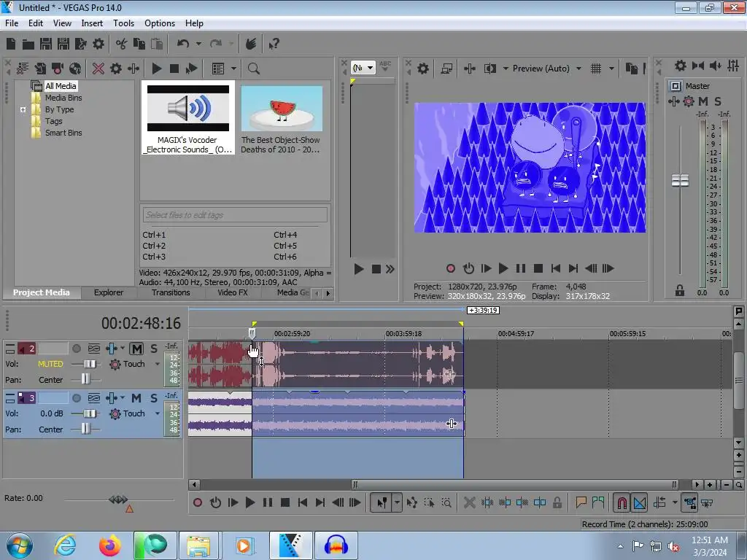This screenshot has width=747, height=560.
Task: Select the Smart Bins folder
Action: 63,133
